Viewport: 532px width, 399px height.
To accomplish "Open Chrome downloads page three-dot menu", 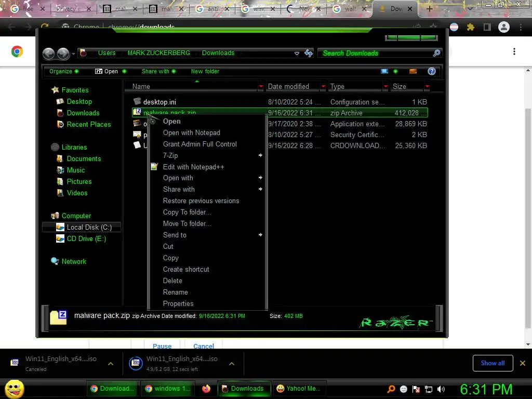I will pyautogui.click(x=514, y=51).
